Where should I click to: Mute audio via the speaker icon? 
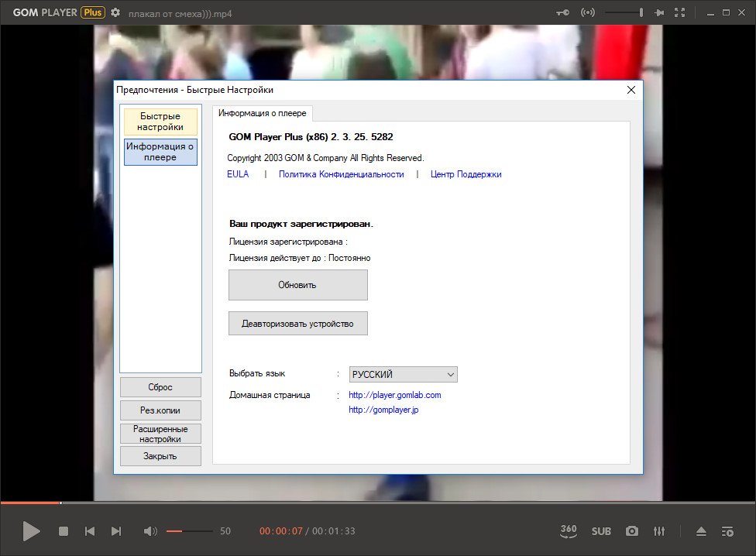click(150, 531)
